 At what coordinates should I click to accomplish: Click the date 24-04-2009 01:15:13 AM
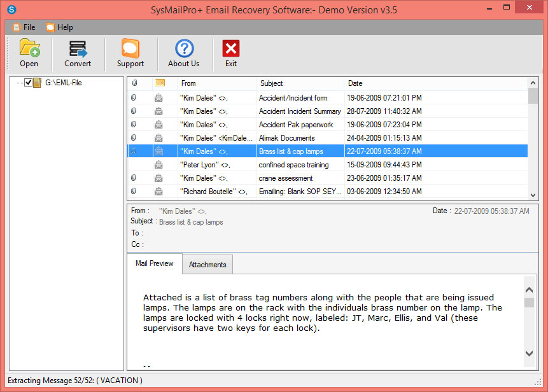click(384, 137)
